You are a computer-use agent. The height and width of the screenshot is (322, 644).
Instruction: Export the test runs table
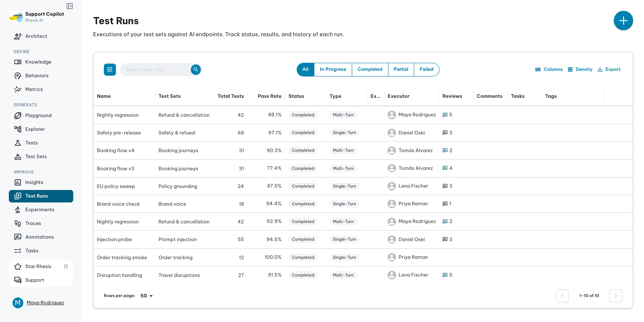pyautogui.click(x=609, y=69)
